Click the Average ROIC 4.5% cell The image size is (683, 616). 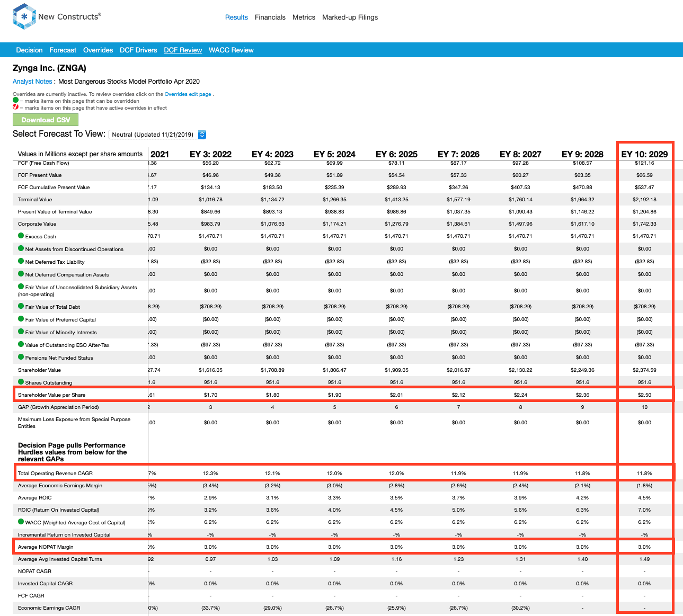644,498
